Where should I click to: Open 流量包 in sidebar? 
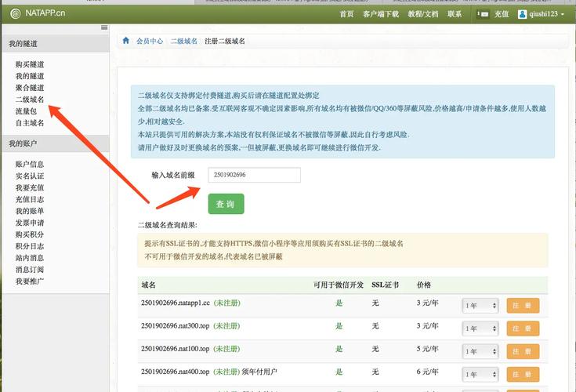click(26, 111)
